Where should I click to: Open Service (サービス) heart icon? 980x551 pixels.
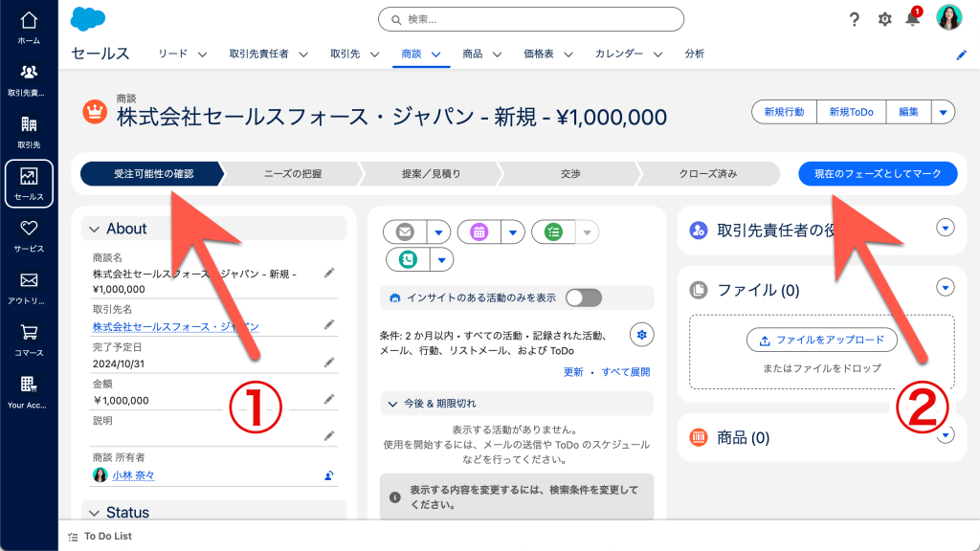(x=29, y=235)
